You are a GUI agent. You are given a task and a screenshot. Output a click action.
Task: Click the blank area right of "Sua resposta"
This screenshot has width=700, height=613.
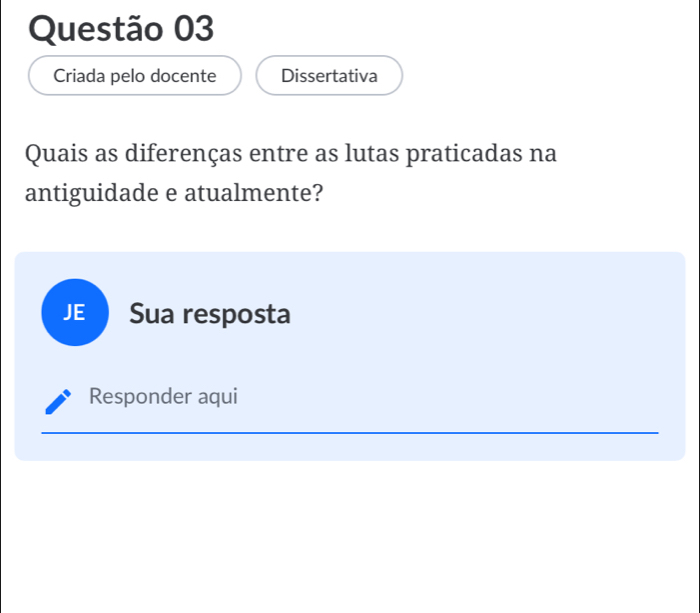(480, 314)
